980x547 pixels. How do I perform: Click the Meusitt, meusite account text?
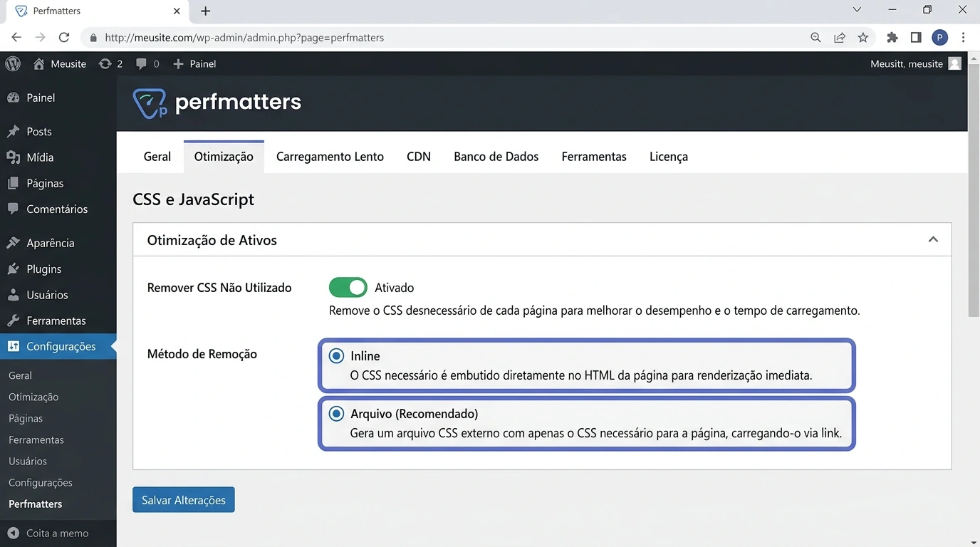coord(906,63)
